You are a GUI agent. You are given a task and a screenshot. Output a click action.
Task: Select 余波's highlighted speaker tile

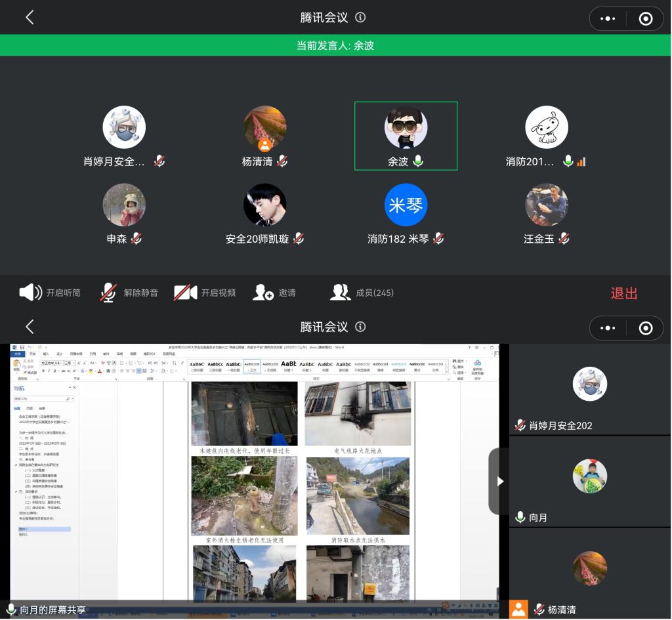(x=406, y=136)
